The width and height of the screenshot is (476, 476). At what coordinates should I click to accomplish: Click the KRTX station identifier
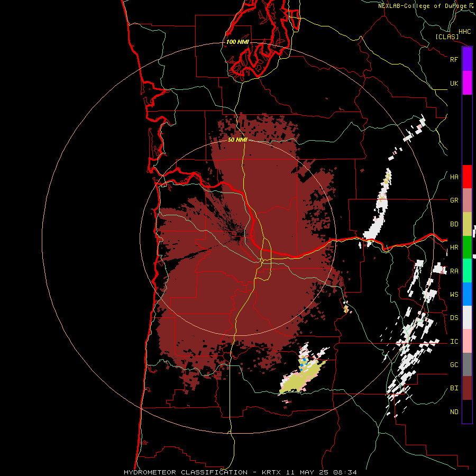pyautogui.click(x=271, y=472)
